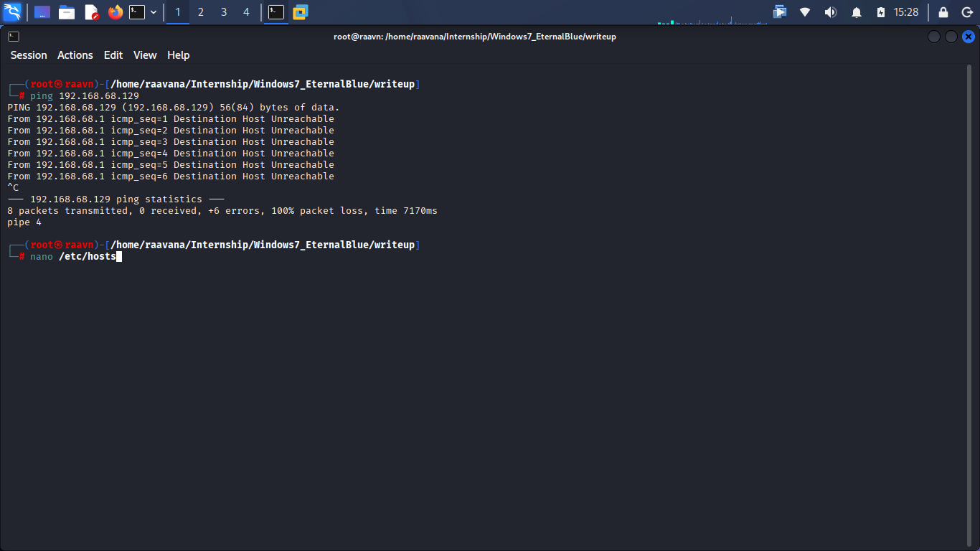Click the 'PING 192.168.68.129 56(84) bytes' line
Screen dimensions: 980x551
click(x=174, y=107)
